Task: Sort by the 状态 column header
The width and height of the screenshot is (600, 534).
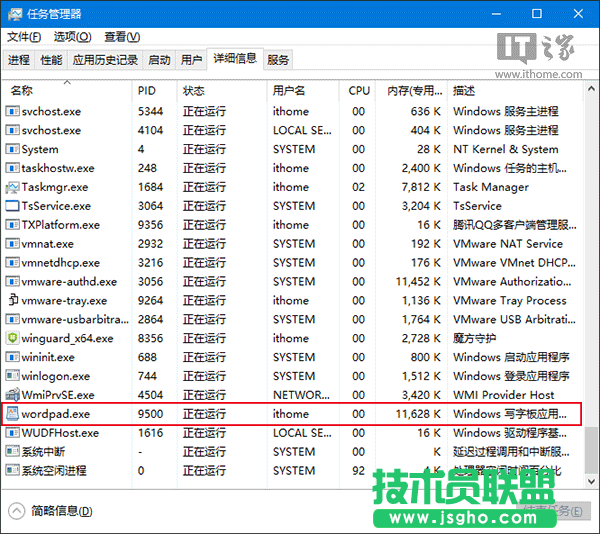Action: [222, 91]
